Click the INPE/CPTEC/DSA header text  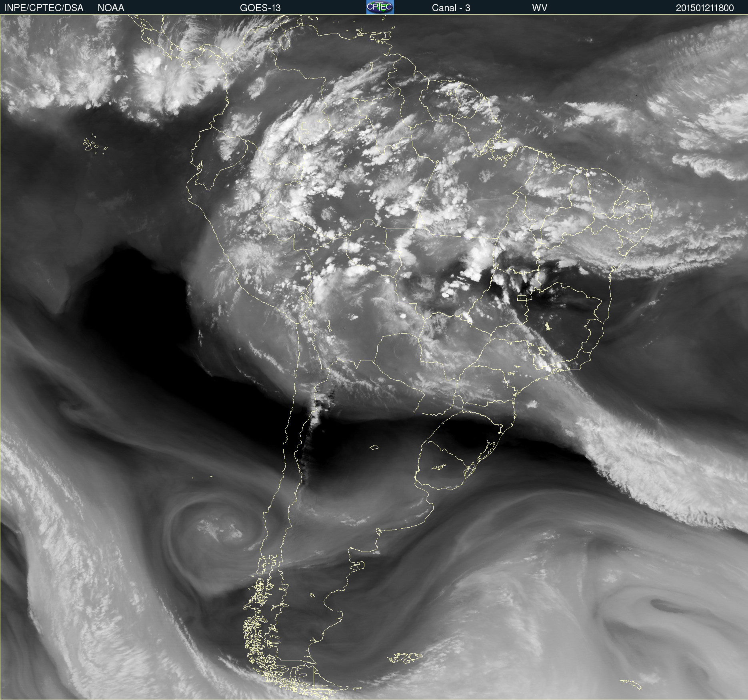point(44,8)
